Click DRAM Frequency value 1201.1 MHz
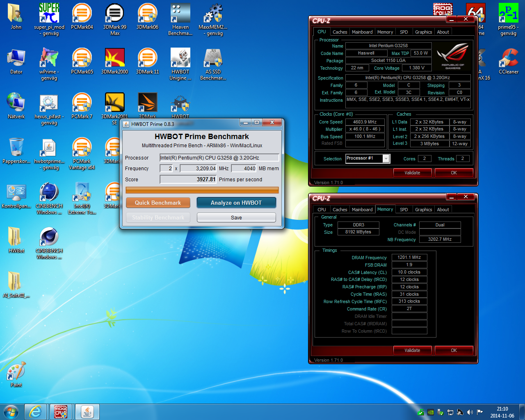 click(409, 257)
